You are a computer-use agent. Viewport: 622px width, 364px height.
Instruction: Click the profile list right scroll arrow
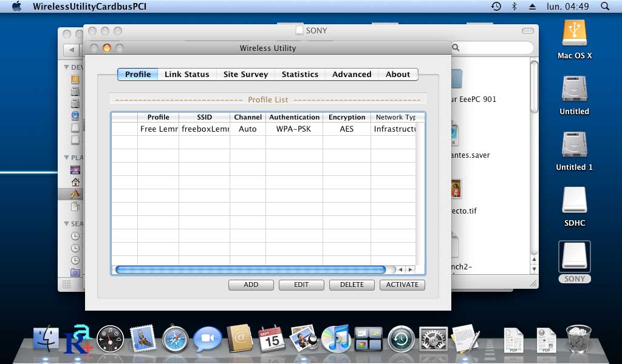[x=410, y=270]
